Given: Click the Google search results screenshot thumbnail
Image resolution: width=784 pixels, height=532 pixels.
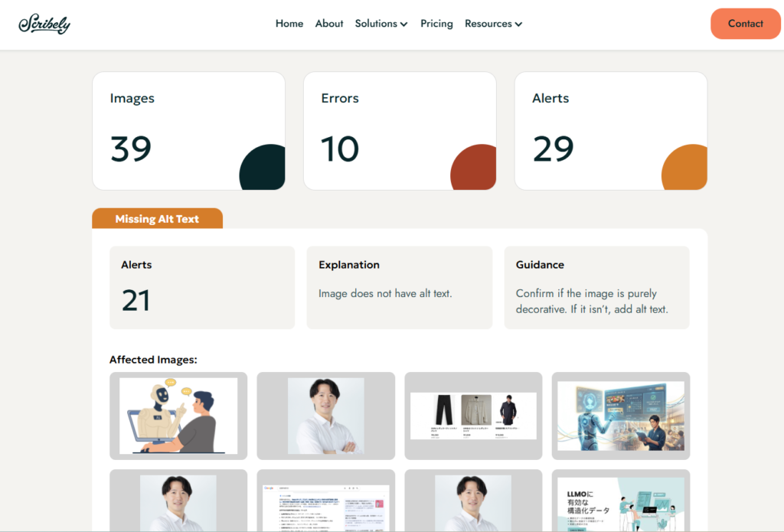Looking at the screenshot, I should [x=325, y=501].
